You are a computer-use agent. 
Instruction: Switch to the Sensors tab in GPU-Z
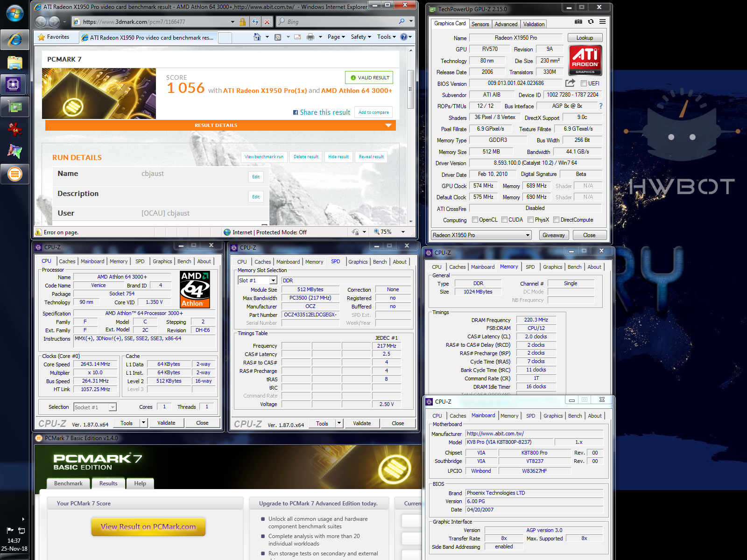[x=480, y=24]
